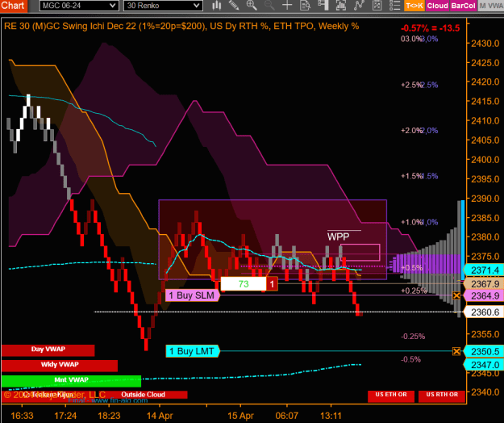Click the 2371.4 cyan price marker
Viewport: 504px width, 423px height.
click(483, 270)
